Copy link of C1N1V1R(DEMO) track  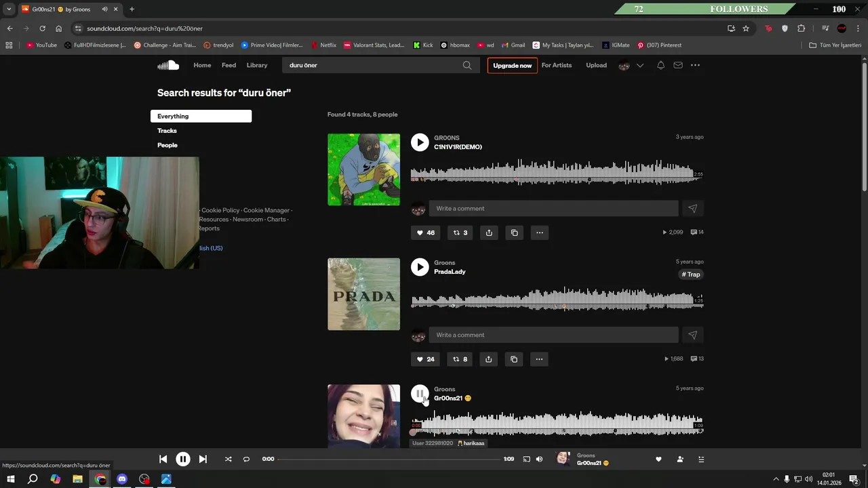514,232
